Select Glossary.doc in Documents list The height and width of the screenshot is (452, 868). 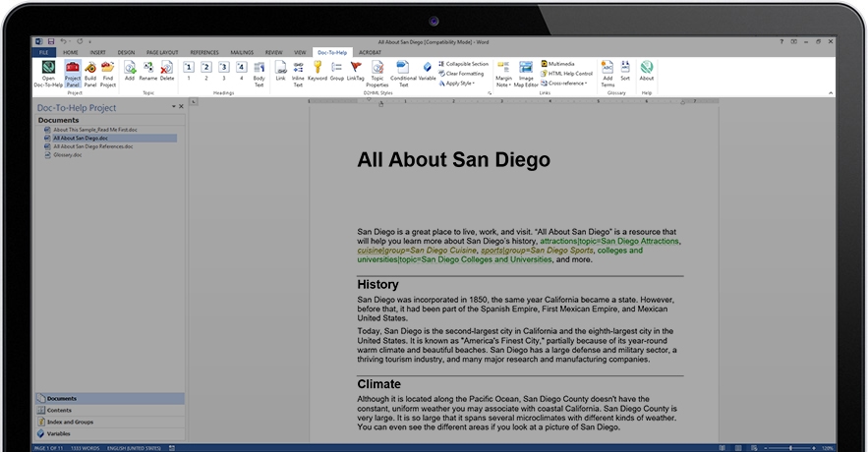click(67, 155)
